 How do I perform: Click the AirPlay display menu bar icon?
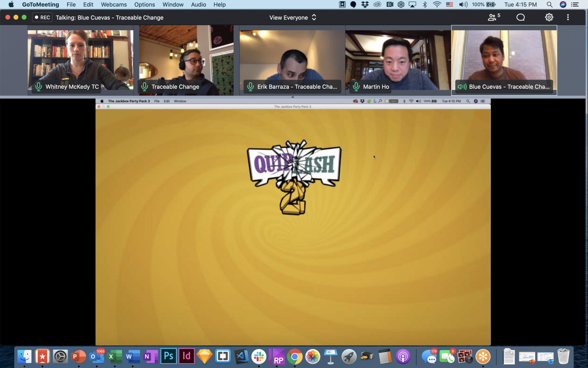(x=412, y=4)
